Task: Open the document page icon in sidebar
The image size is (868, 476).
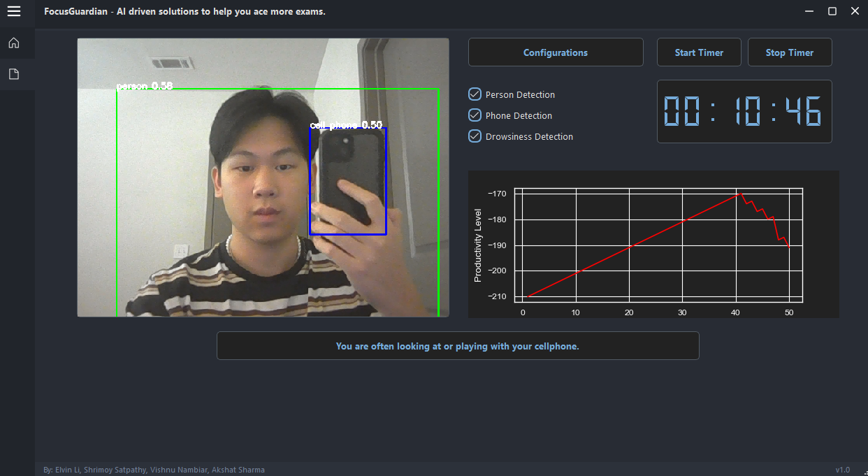Action: (x=14, y=74)
